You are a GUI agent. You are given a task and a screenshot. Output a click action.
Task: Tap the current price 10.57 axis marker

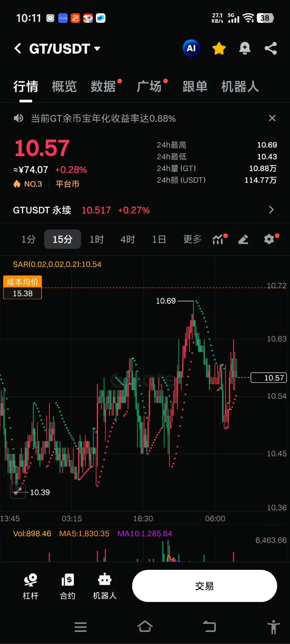(x=269, y=377)
